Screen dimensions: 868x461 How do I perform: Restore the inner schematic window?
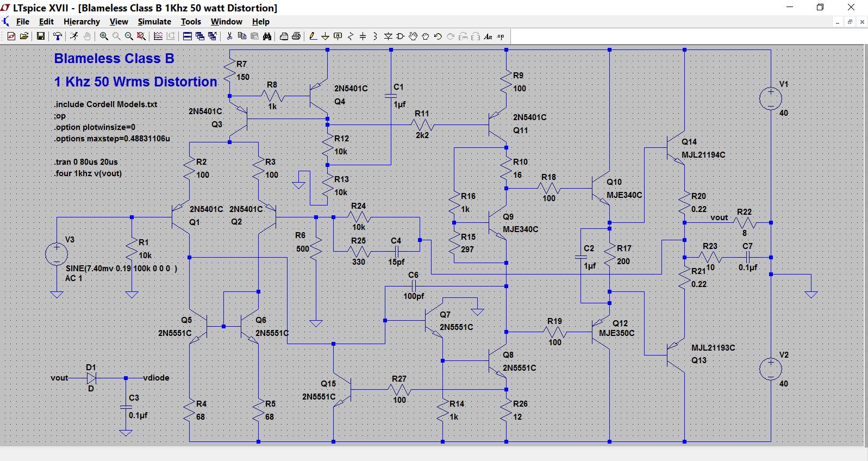coord(850,22)
